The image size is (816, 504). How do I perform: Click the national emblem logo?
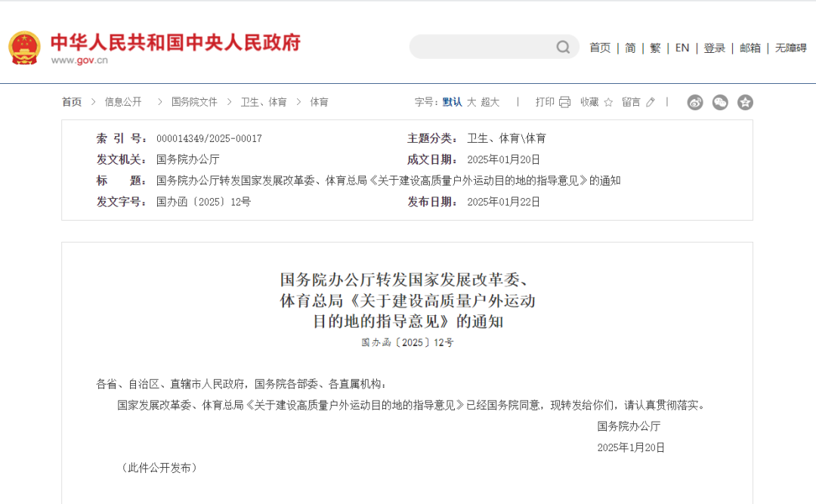pos(24,46)
